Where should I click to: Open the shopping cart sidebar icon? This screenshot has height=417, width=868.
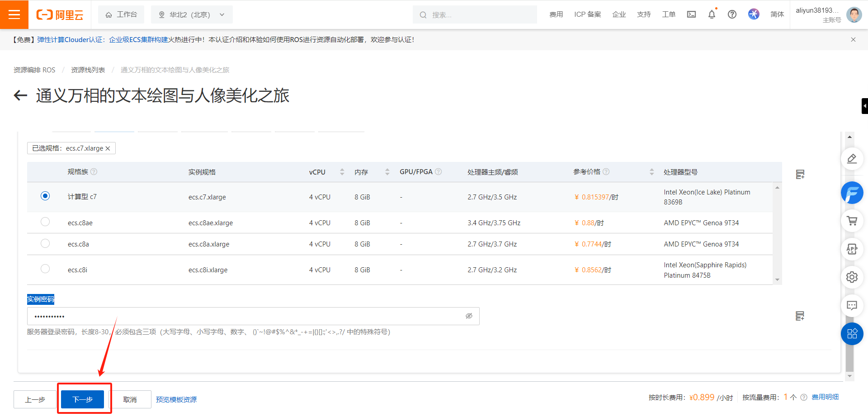coord(852,221)
